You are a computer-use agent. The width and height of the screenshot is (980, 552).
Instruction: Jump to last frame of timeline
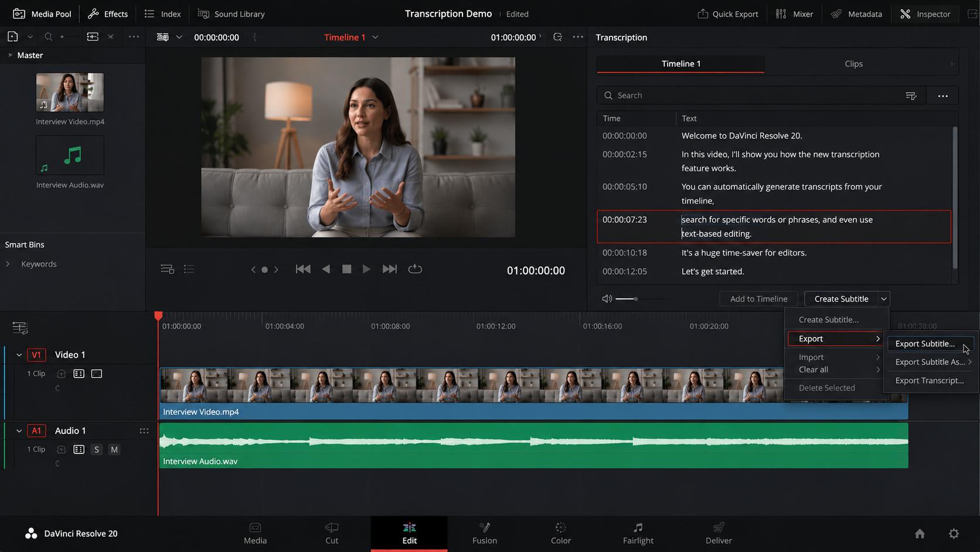390,269
